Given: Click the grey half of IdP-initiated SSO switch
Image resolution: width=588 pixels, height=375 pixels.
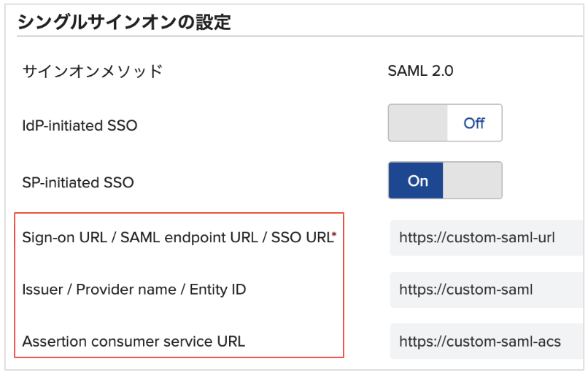Looking at the screenshot, I should click(x=418, y=123).
